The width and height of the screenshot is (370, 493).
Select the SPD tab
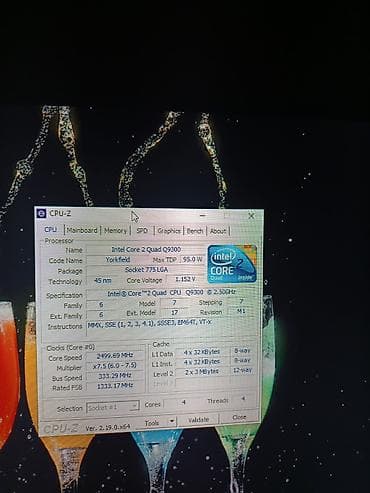pyautogui.click(x=142, y=230)
